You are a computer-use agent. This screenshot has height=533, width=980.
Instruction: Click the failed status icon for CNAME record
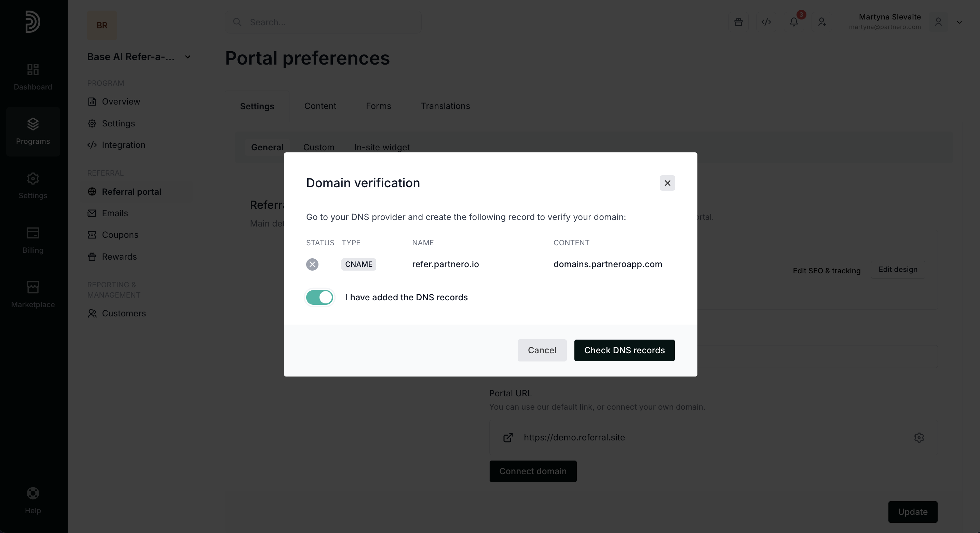(312, 264)
